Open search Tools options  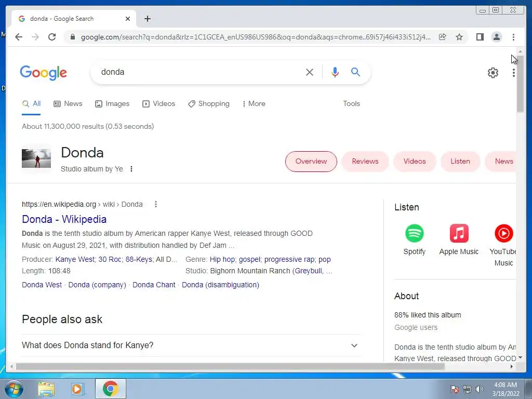pos(352,104)
